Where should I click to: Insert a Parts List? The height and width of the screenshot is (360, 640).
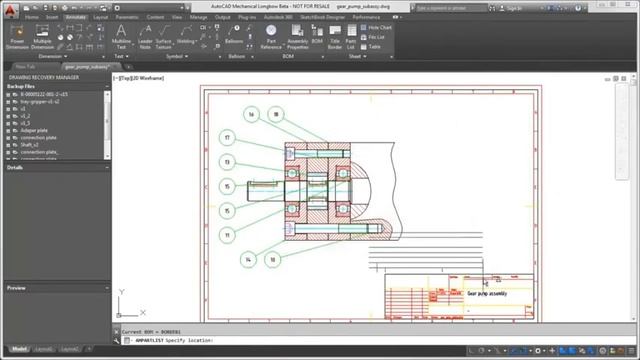tap(351, 37)
